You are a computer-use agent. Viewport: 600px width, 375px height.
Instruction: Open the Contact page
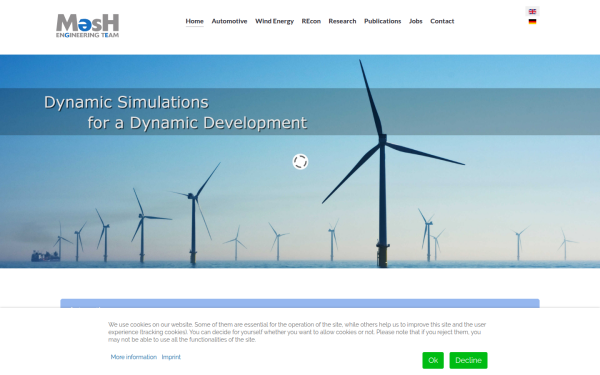[442, 21]
